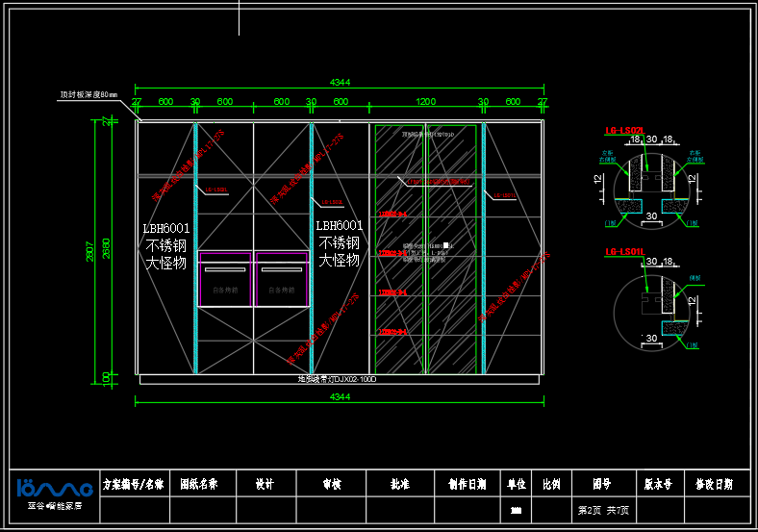This screenshot has width=758, height=532.
Task: Select the 2807 height dimension text
Action: pos(90,250)
